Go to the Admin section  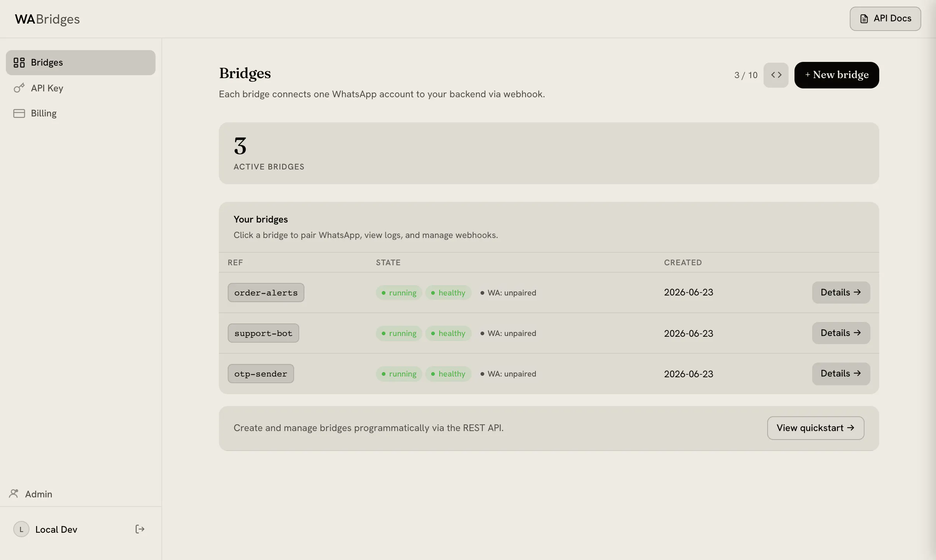tap(31, 494)
